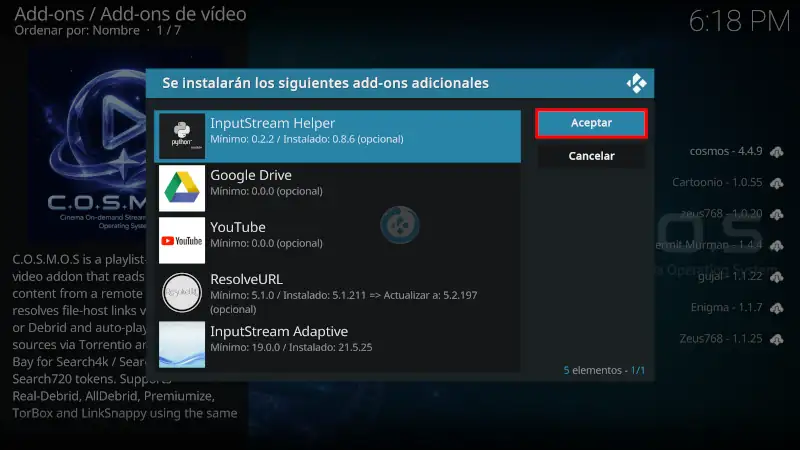Select the Google Drive add-on row

(x=337, y=188)
